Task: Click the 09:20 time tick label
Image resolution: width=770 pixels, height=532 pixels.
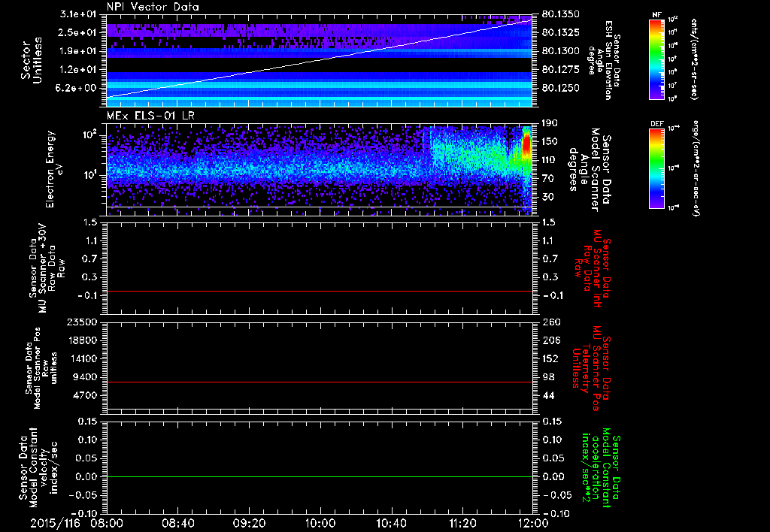Action: (x=249, y=523)
